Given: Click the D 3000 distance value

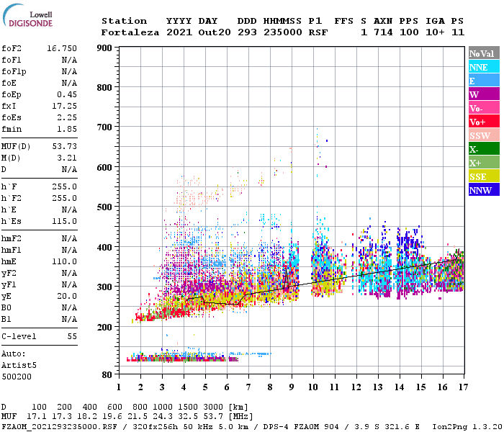Looking at the screenshot, I should [213, 407].
